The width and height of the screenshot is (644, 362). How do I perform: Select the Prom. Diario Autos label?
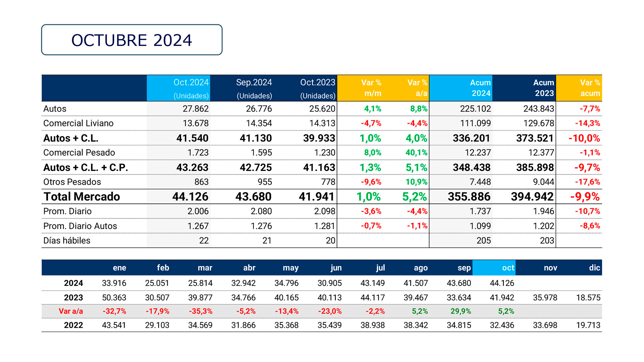tap(80, 226)
